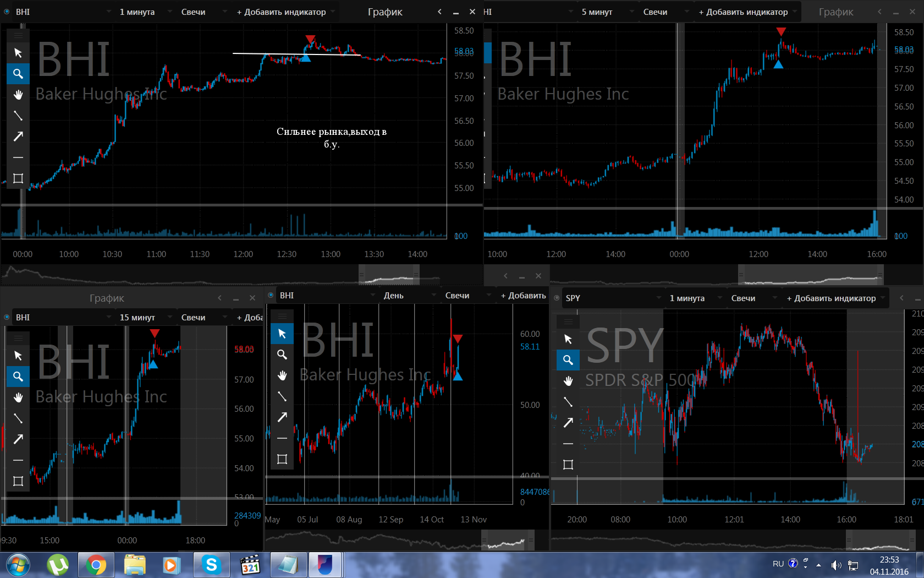Open the Windows Start menu

pos(18,565)
